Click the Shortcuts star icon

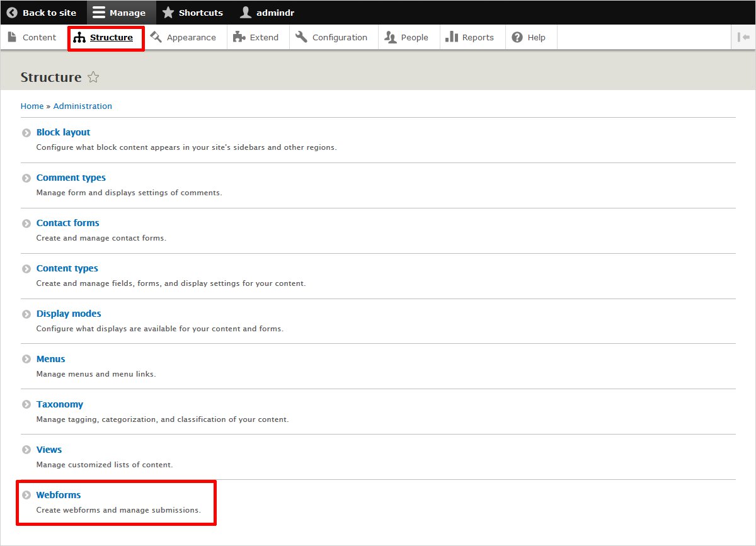pos(168,13)
